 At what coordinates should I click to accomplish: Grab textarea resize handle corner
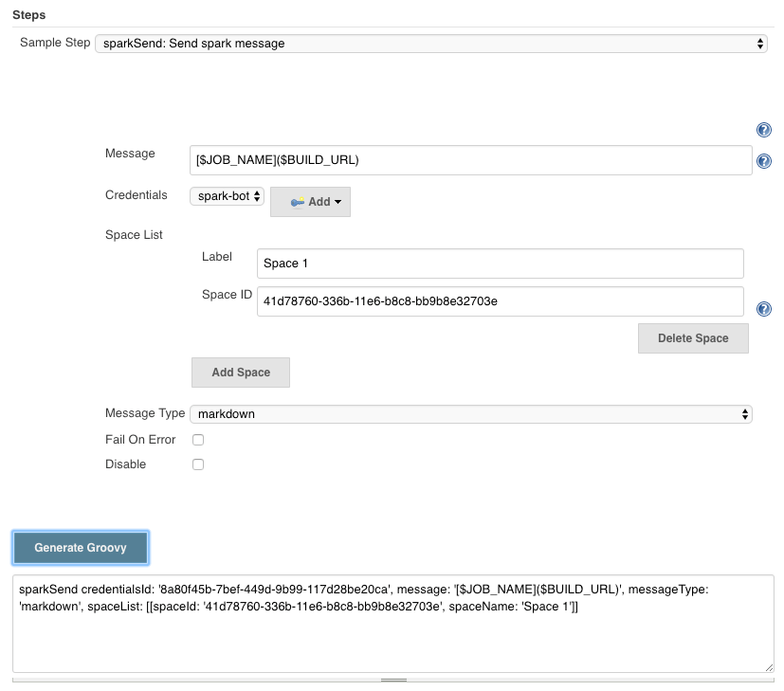769,667
